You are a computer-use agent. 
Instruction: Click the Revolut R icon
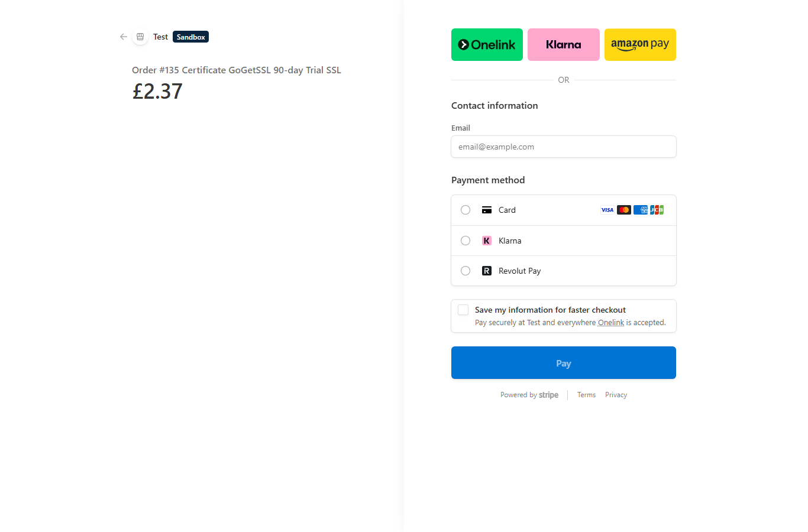pos(487,271)
